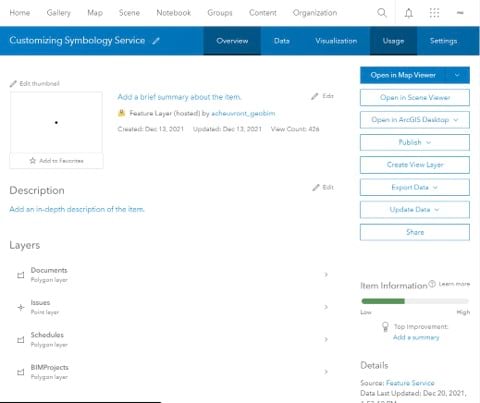Screen dimensions: 480x403
Task: Click the Top Improvement lightbulb icon
Action: pos(385,327)
